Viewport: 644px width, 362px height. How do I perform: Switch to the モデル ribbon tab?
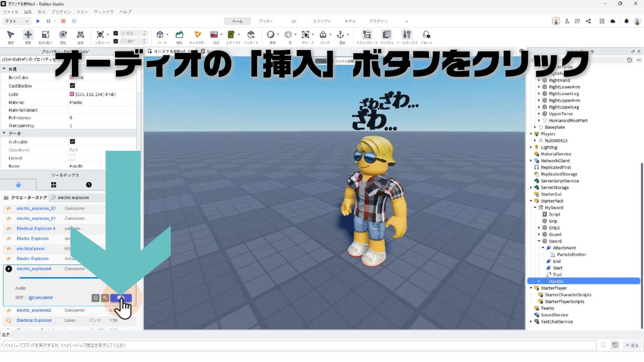(x=350, y=21)
